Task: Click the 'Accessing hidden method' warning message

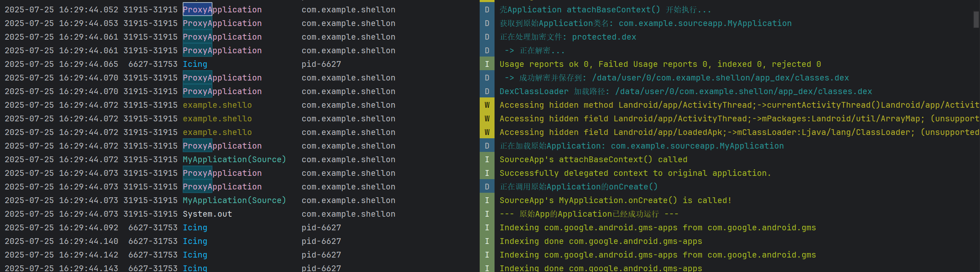Action: (x=739, y=105)
